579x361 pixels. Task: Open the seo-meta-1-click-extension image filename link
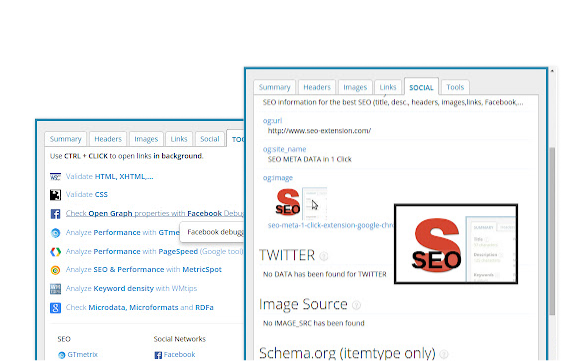click(331, 225)
